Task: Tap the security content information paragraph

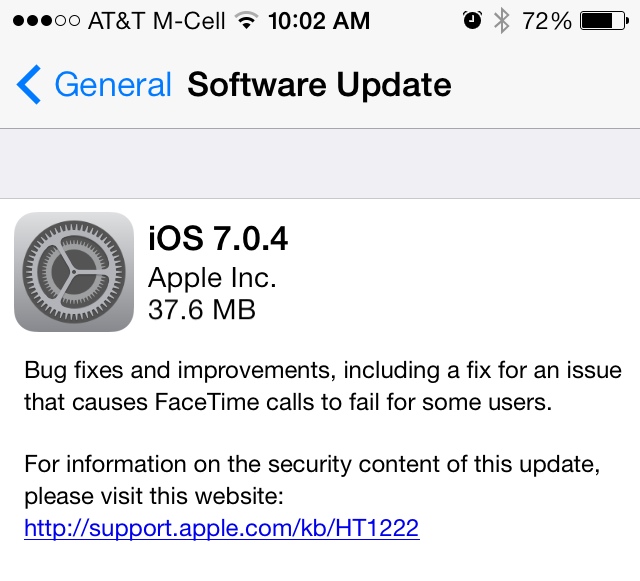Action: pyautogui.click(x=312, y=480)
